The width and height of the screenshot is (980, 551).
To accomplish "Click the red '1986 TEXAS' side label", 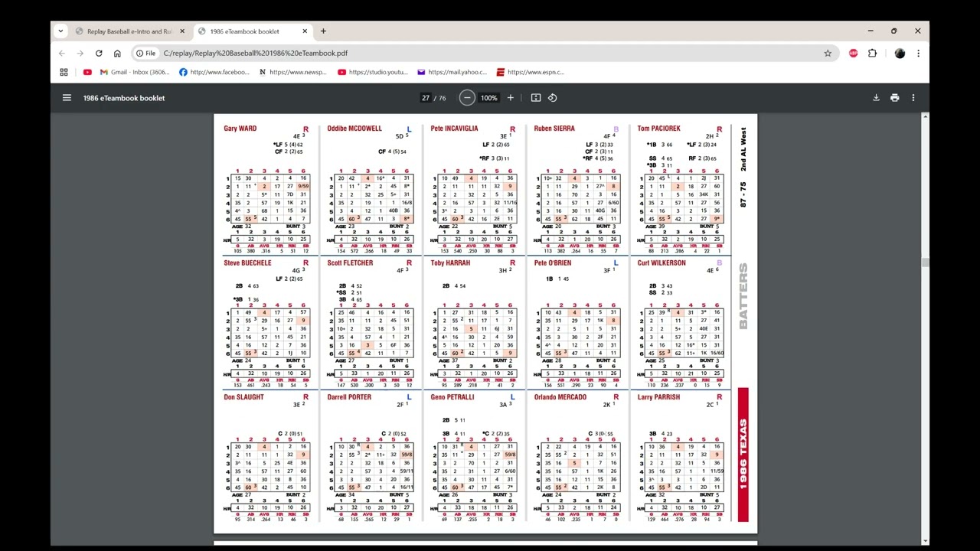I will [743, 455].
